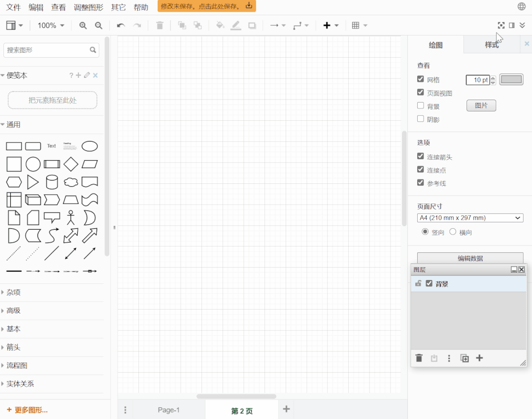Image resolution: width=532 pixels, height=419 pixels.
Task: Select the cloud shape in General
Action: click(70, 182)
